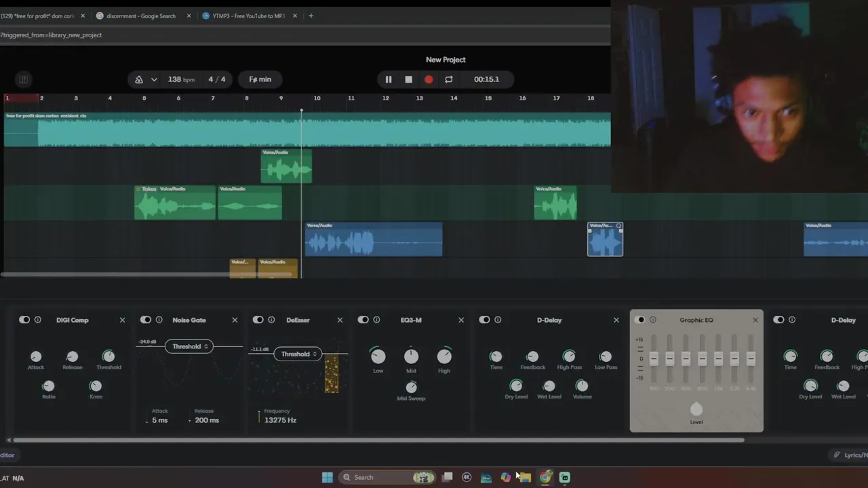Click the DIGI Comp Knee knob
868x488 pixels.
pos(96,386)
